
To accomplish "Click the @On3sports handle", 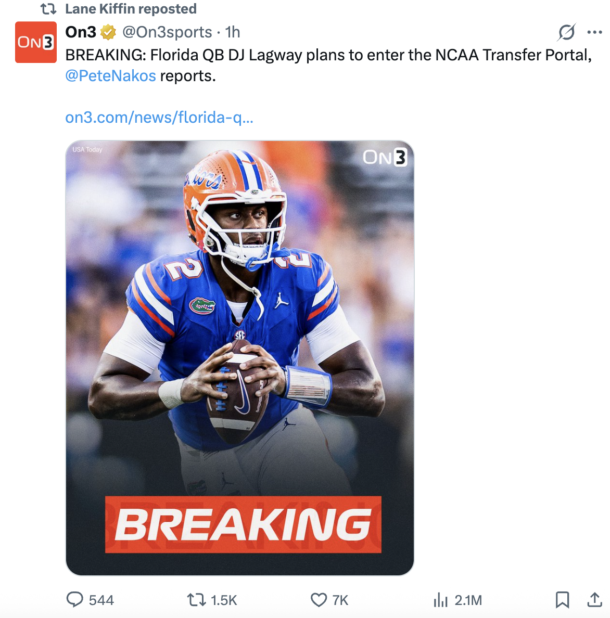I will click(167, 33).
